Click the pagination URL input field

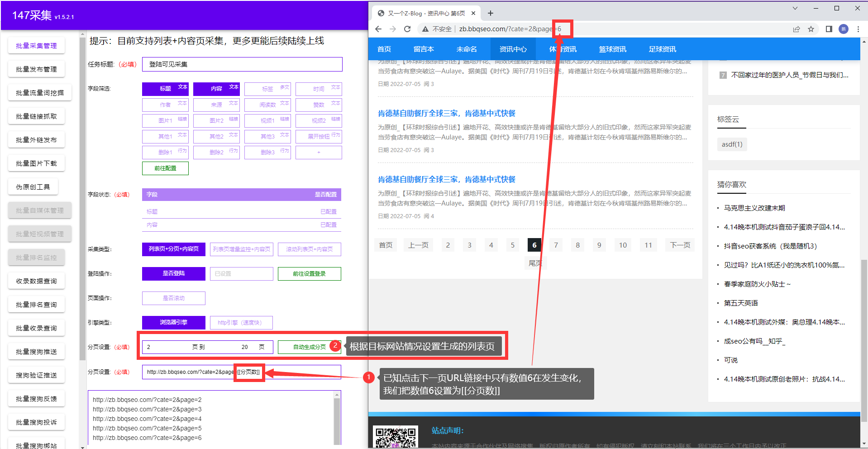(242, 372)
